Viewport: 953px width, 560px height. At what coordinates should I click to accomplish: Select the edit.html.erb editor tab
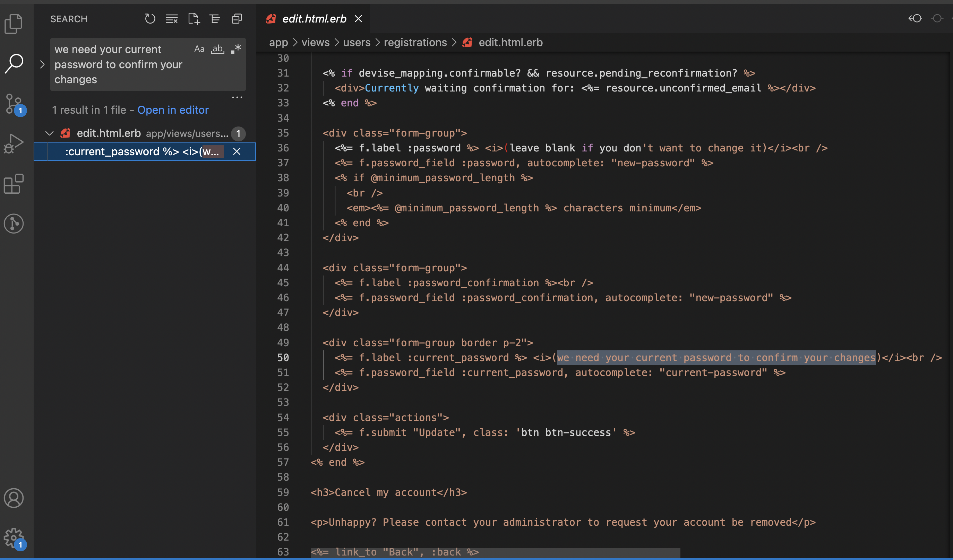tap(314, 18)
